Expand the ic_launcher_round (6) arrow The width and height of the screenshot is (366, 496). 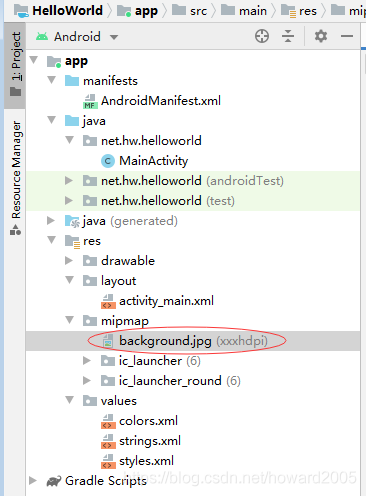[x=87, y=381]
